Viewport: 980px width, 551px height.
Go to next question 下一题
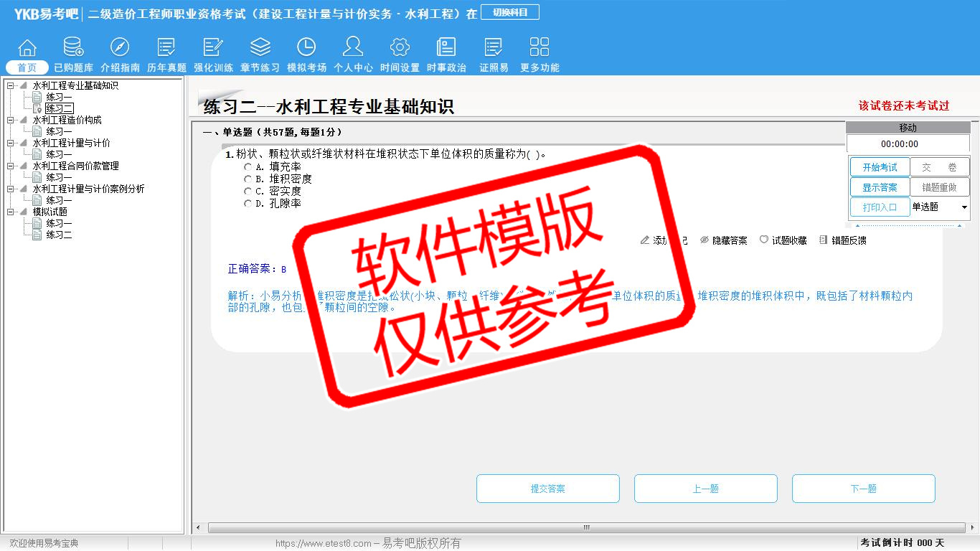[864, 489]
